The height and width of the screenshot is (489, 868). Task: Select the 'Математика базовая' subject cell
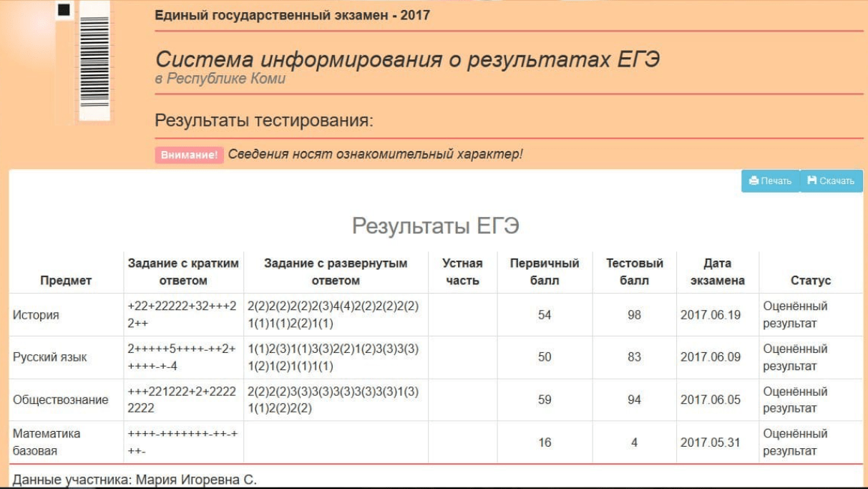(47, 442)
